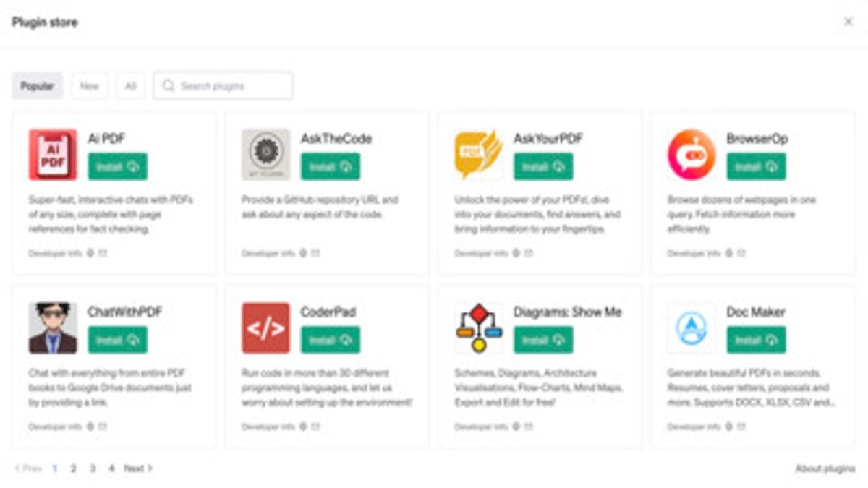868x488 pixels.
Task: Click the AskTheCode gear logo
Action: [265, 155]
